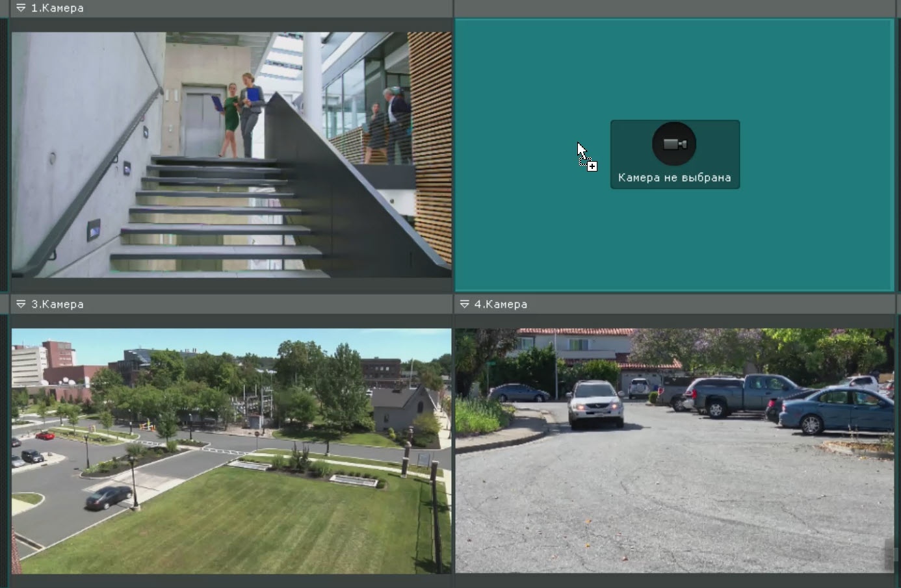Image resolution: width=901 pixels, height=588 pixels.
Task: Click the elevator door in camera 1
Action: coord(202,123)
